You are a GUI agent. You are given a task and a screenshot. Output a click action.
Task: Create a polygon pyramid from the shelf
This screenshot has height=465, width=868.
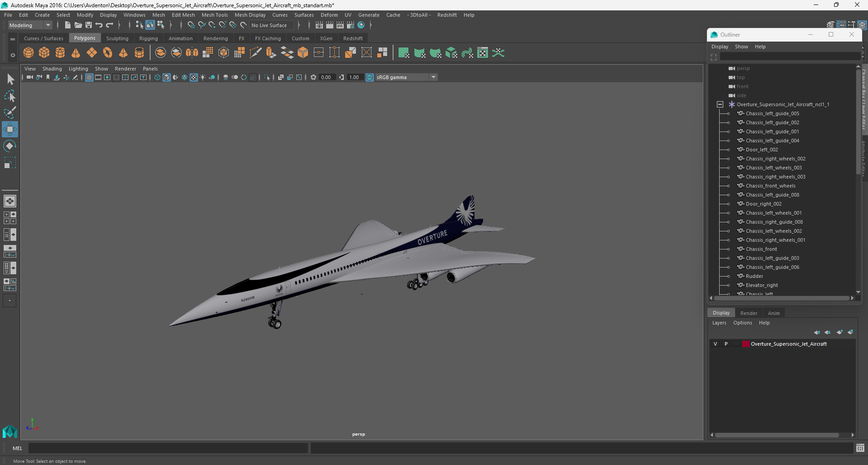(123, 53)
